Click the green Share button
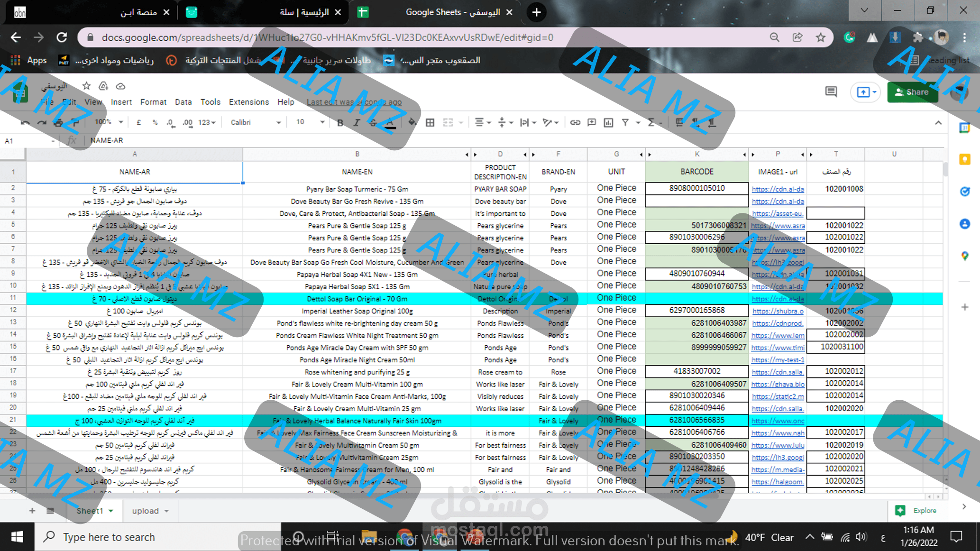The width and height of the screenshot is (980, 551). [912, 92]
